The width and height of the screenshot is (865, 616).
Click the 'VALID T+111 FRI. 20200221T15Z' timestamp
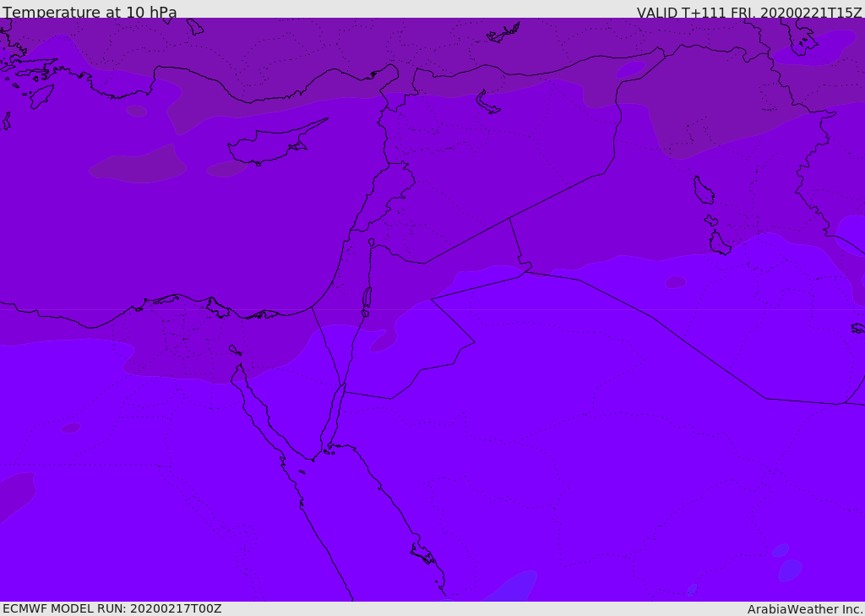pos(749,12)
